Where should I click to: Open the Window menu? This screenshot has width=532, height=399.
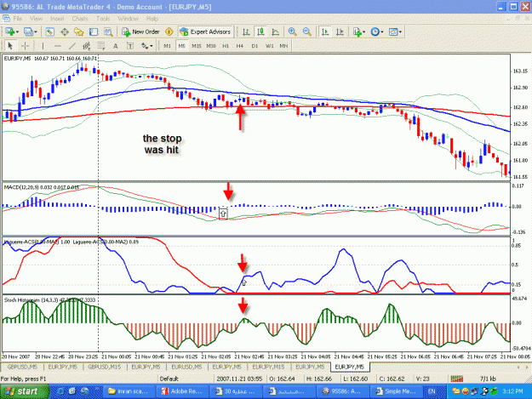point(129,19)
